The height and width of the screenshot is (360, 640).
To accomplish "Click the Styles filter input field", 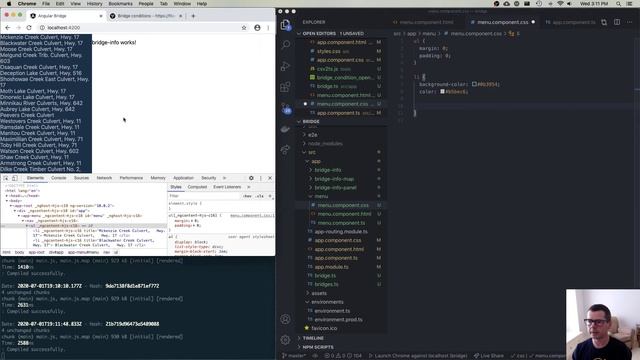I will pos(204,196).
